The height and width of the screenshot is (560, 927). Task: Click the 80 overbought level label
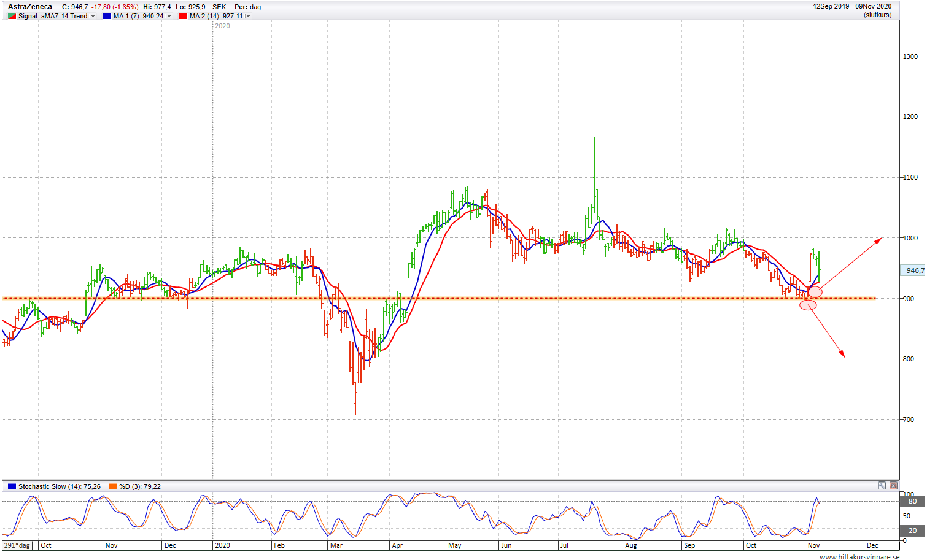912,501
